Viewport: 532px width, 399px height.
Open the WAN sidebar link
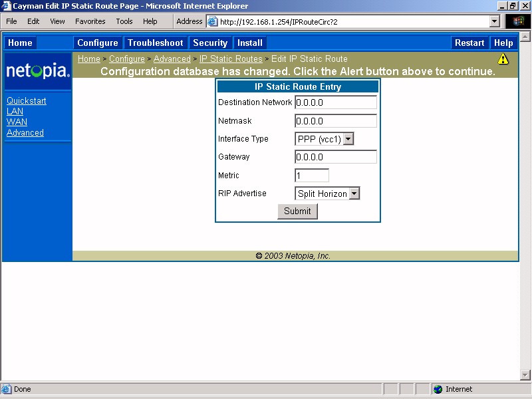[x=17, y=122]
